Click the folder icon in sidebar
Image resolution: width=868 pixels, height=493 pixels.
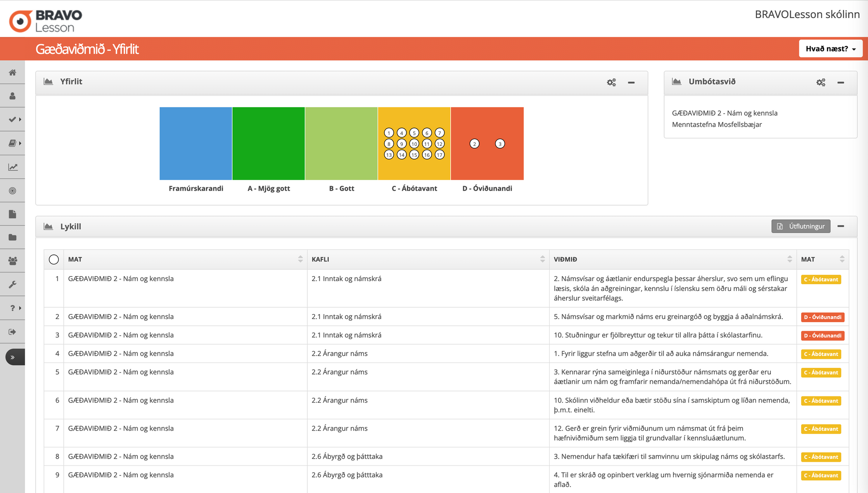point(13,237)
